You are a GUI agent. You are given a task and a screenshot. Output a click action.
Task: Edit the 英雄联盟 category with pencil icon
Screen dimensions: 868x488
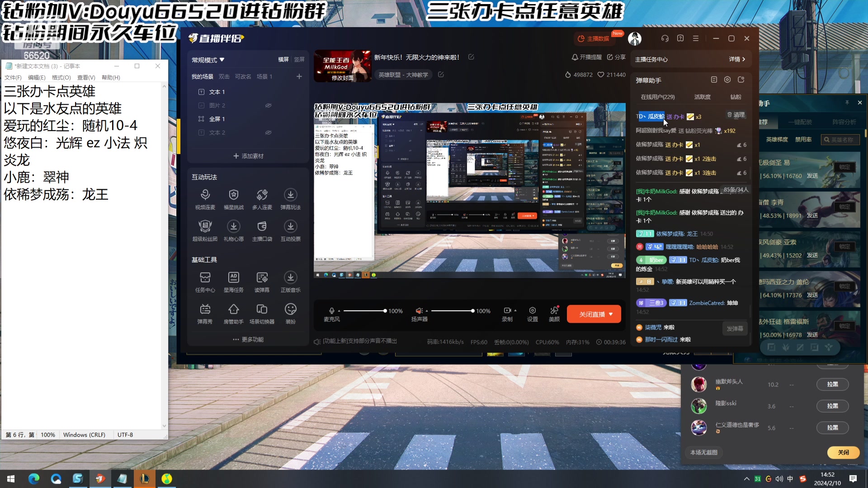pyautogui.click(x=441, y=75)
